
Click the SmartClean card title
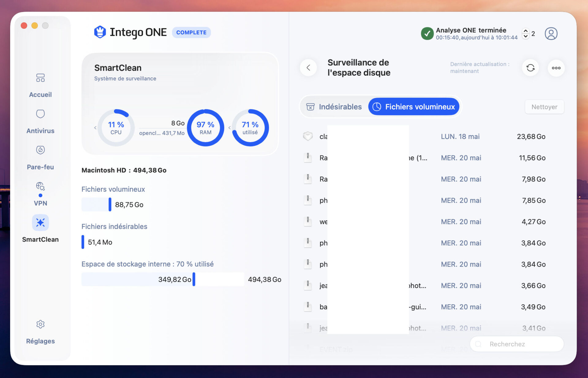(x=118, y=68)
